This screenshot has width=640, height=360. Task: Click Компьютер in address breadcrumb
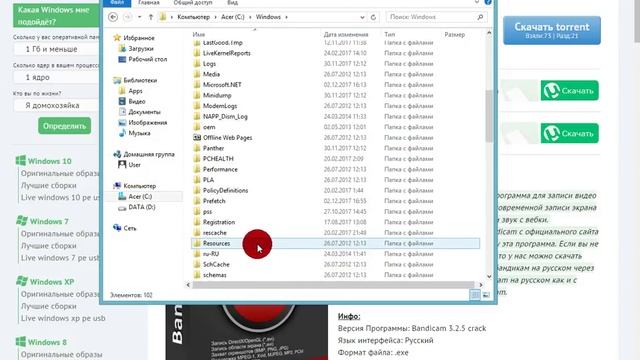(x=193, y=17)
